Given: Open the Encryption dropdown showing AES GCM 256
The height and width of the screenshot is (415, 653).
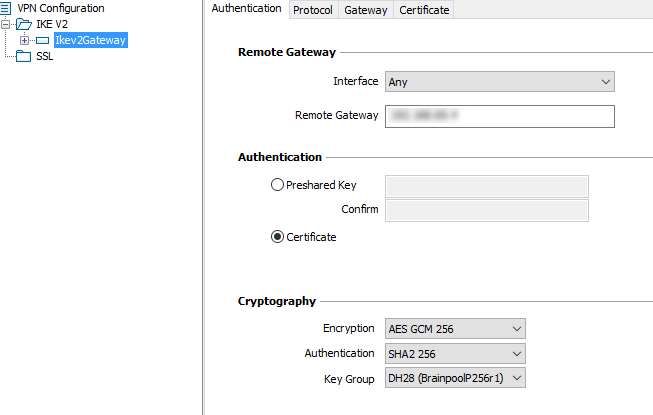Looking at the screenshot, I should [x=454, y=328].
